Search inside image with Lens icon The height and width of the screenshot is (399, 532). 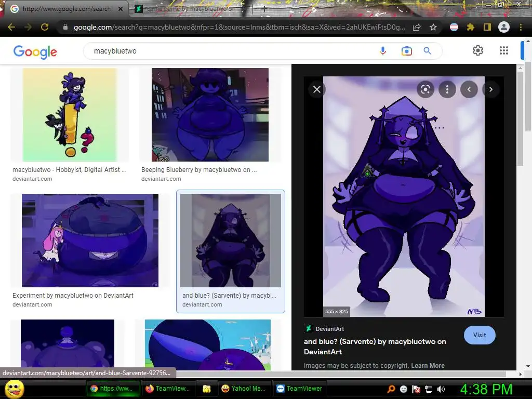425,89
